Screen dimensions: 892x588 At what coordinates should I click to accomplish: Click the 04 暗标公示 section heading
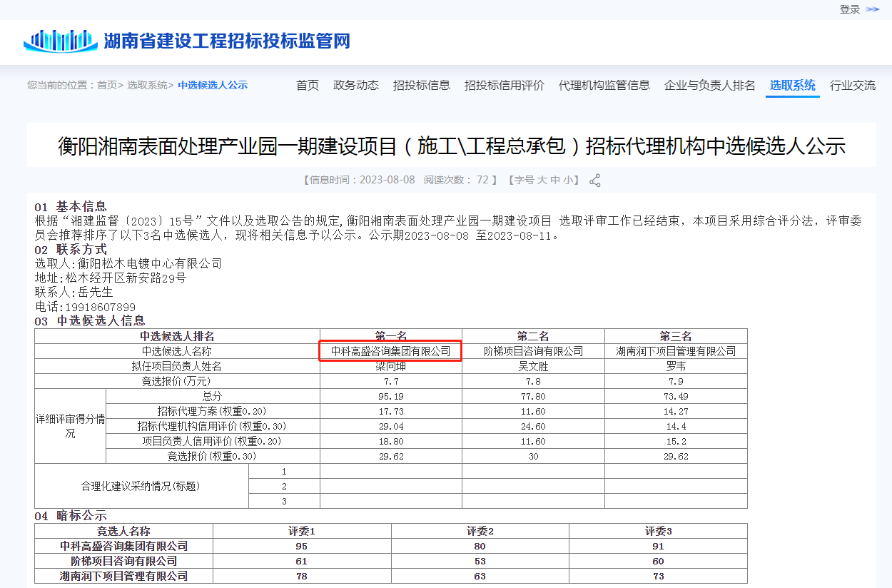pyautogui.click(x=71, y=516)
